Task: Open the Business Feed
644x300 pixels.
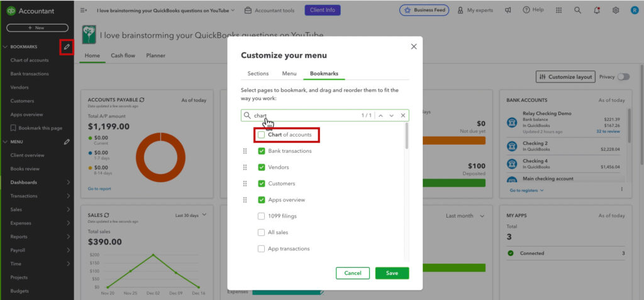Action: (x=425, y=10)
